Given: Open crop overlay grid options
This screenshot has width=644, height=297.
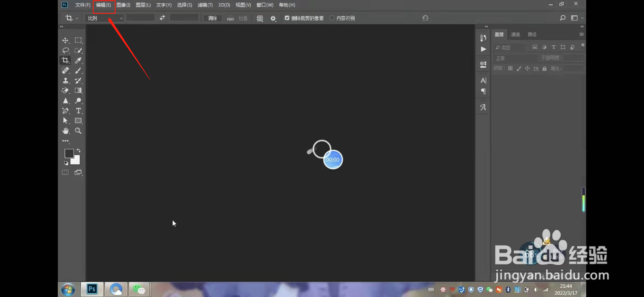Looking at the screenshot, I should [260, 18].
